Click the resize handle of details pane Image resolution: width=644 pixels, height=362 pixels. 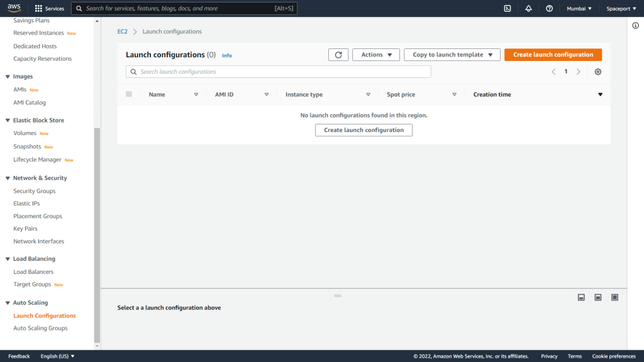338,295
